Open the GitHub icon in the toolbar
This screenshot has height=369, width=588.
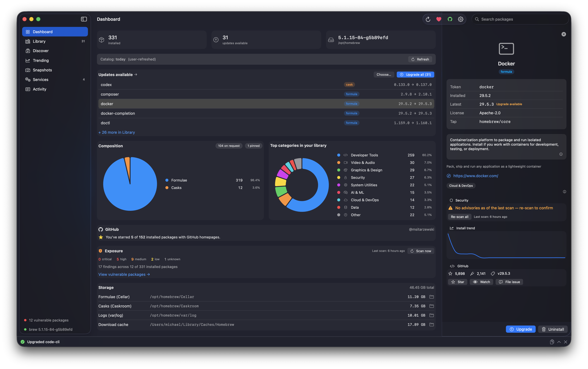click(x=450, y=19)
